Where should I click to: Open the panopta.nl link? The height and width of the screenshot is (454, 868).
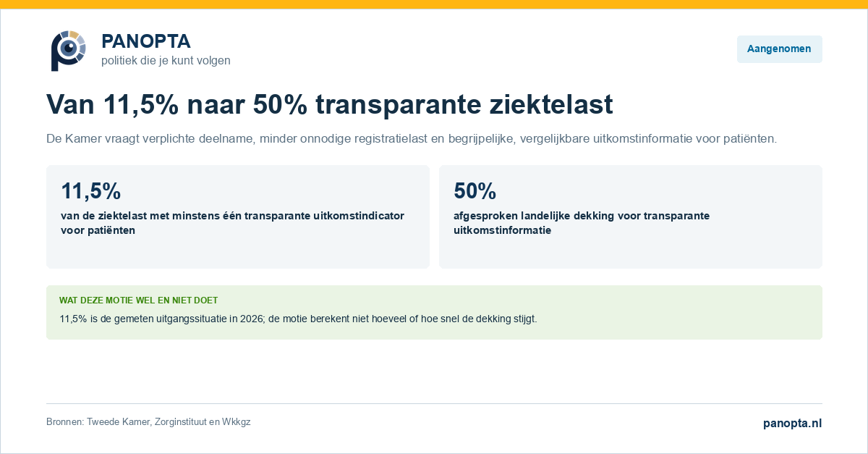(792, 423)
